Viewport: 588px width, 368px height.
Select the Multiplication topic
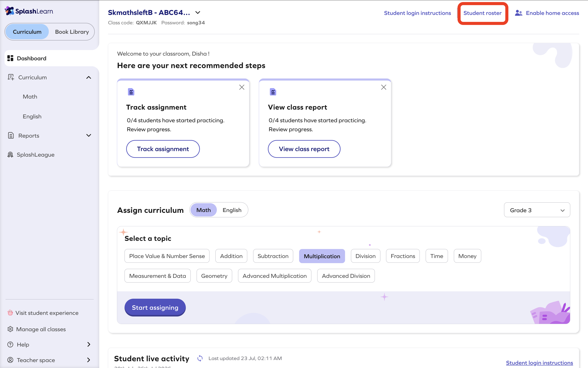322,256
